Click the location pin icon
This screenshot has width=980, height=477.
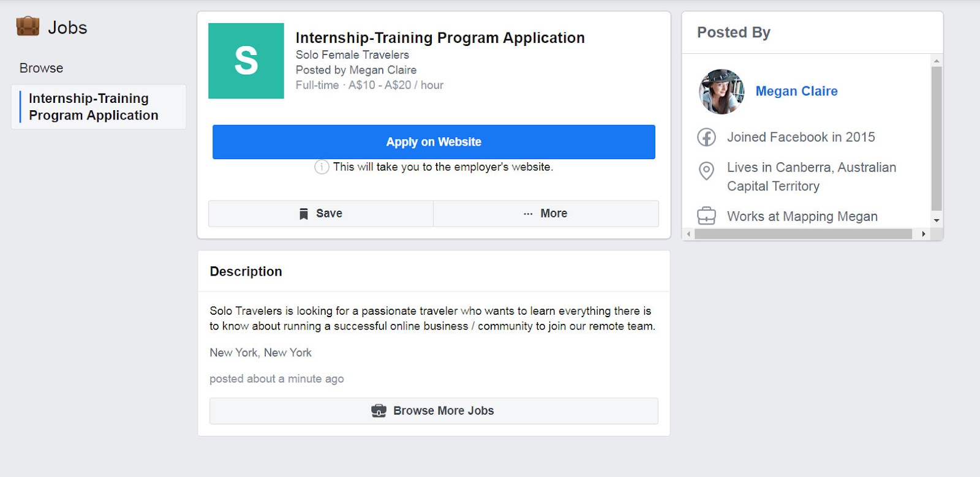pos(706,170)
